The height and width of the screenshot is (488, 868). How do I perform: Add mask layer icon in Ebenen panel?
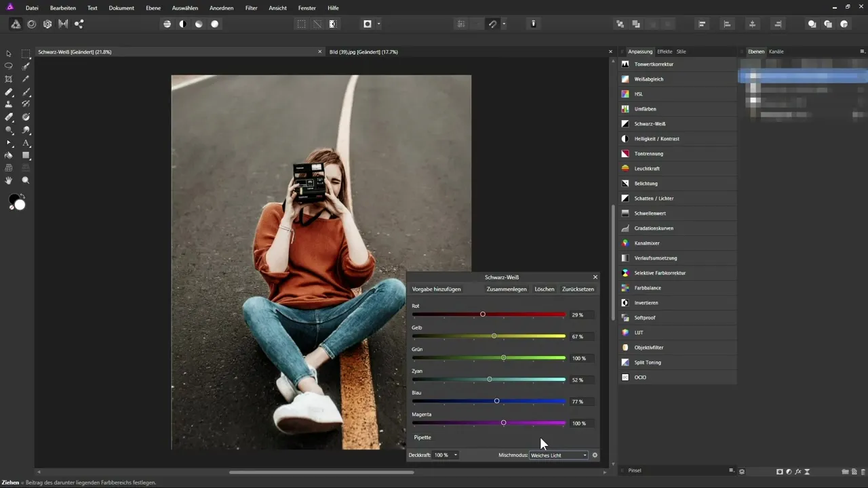click(780, 471)
